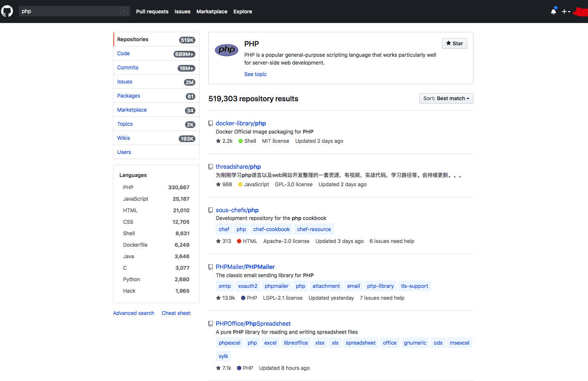Open the Sort: Best match dropdown
Screen dimensions: 588x381
tap(446, 98)
